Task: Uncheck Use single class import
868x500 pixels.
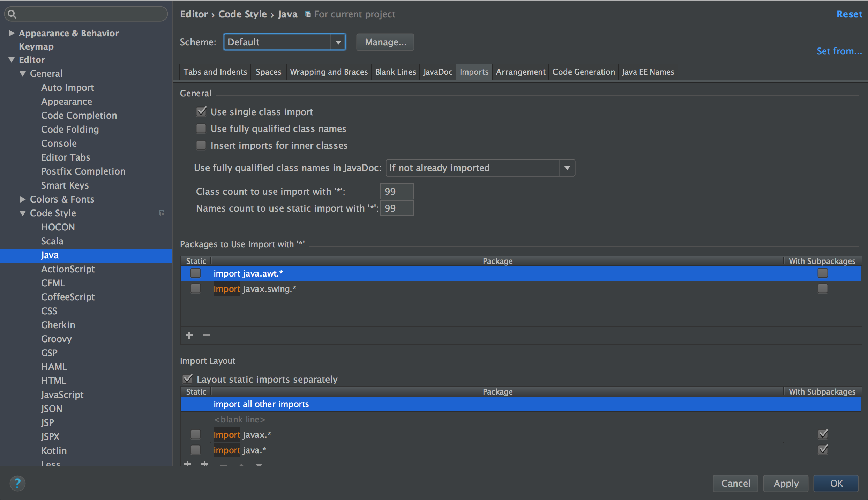Action: [201, 112]
